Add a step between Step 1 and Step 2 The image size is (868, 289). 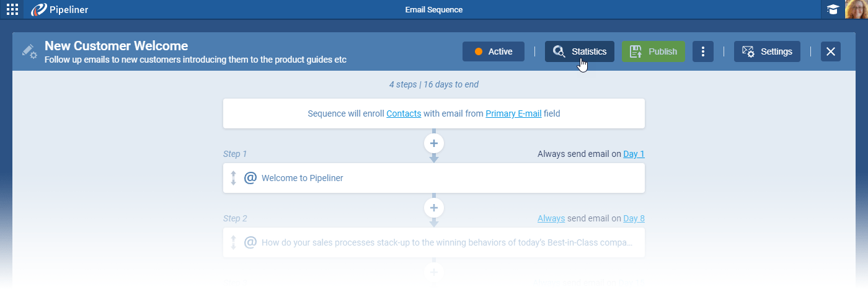click(x=434, y=208)
